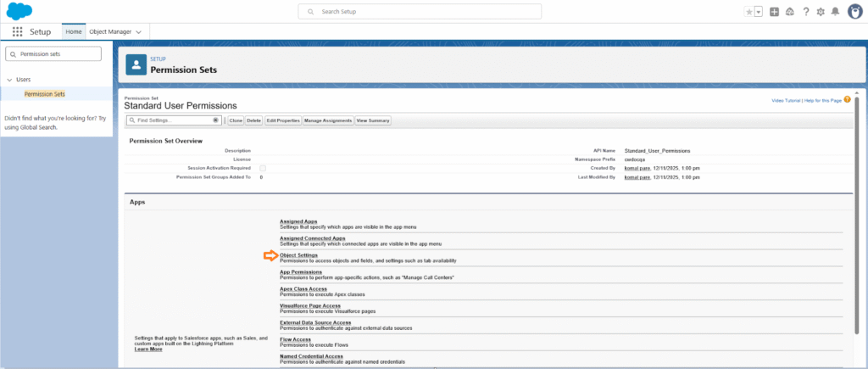This screenshot has height=369, width=868.
Task: Open the App Launcher grid icon
Action: (x=18, y=31)
